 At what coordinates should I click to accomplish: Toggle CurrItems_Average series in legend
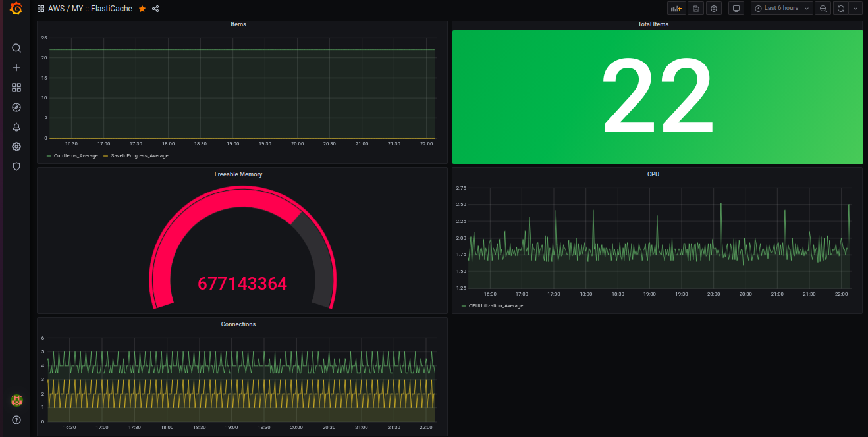coord(76,156)
